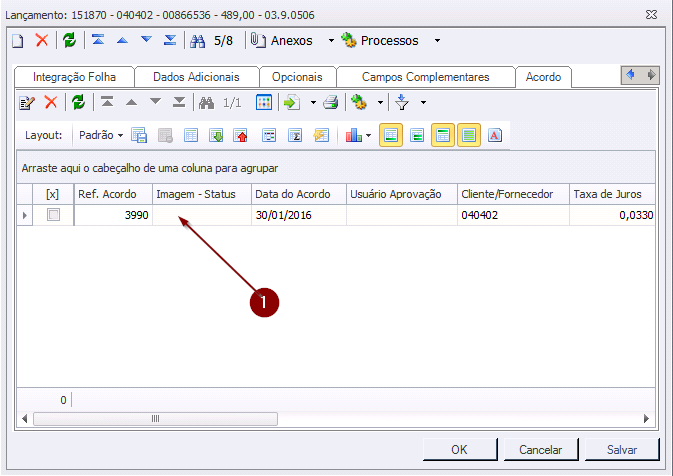Click the Data do Acordo column header

(298, 194)
